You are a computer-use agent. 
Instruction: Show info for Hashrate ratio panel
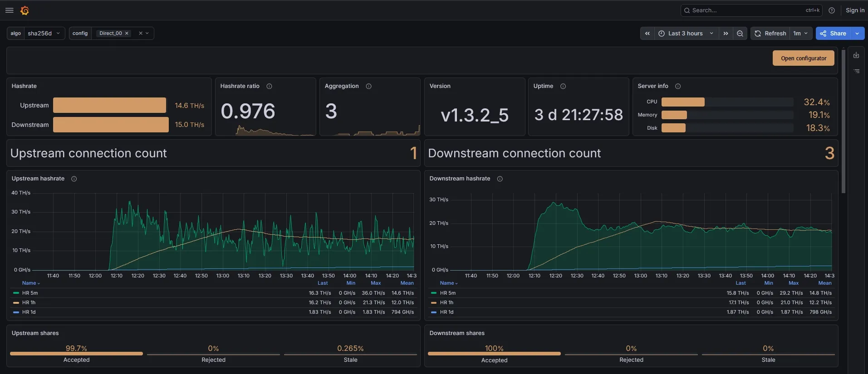[x=269, y=86]
